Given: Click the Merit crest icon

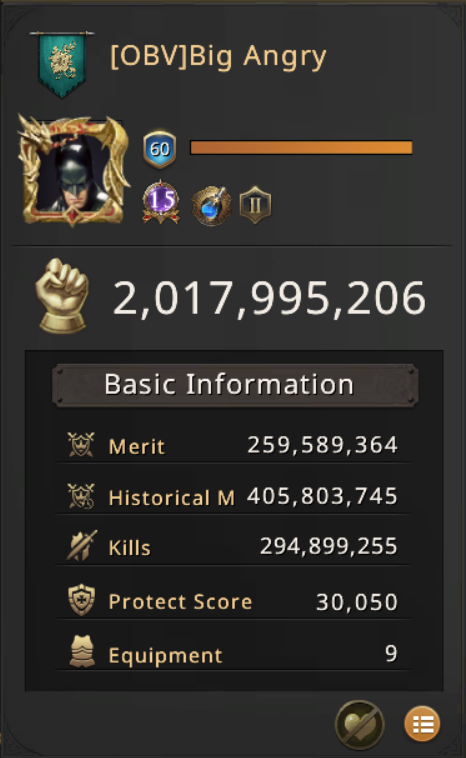Looking at the screenshot, I should click(x=81, y=445).
